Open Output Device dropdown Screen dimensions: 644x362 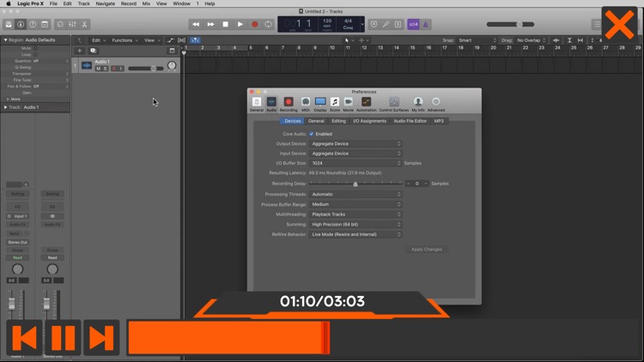click(355, 143)
